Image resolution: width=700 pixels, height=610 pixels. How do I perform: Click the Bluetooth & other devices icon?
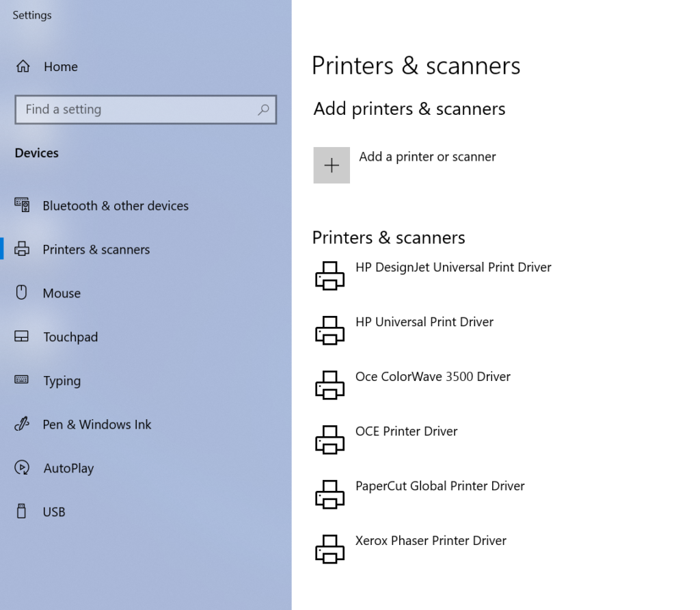[22, 205]
